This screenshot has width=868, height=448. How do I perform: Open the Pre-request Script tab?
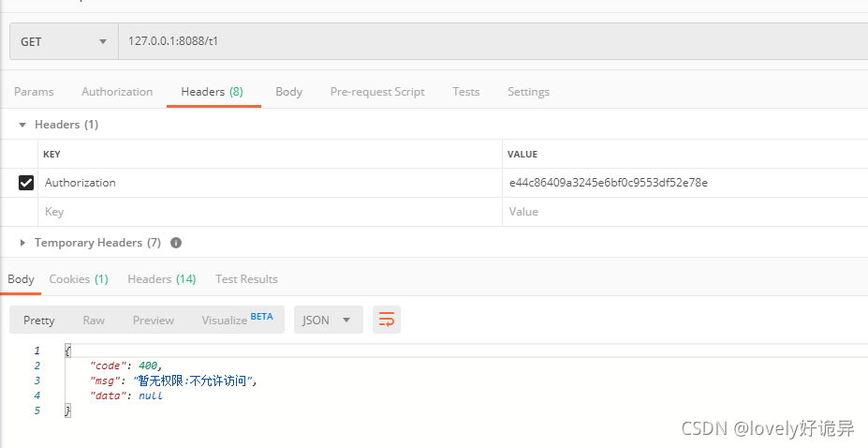click(377, 92)
